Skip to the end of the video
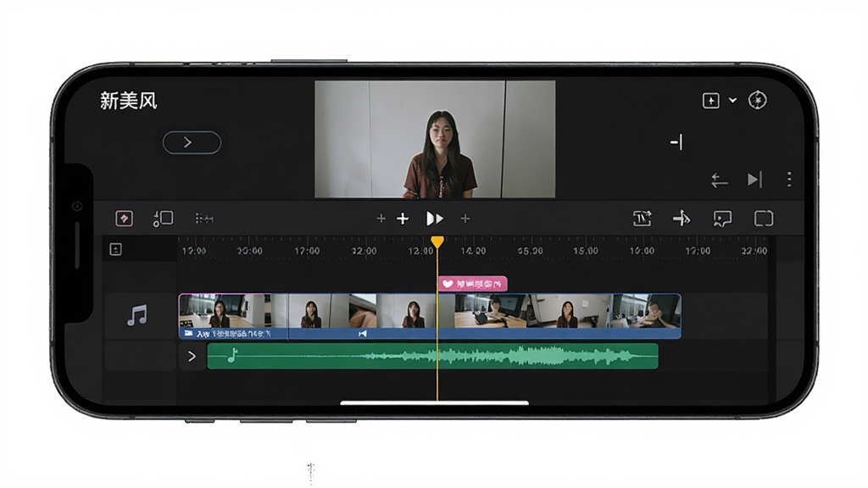This screenshot has width=868, height=488. click(754, 180)
